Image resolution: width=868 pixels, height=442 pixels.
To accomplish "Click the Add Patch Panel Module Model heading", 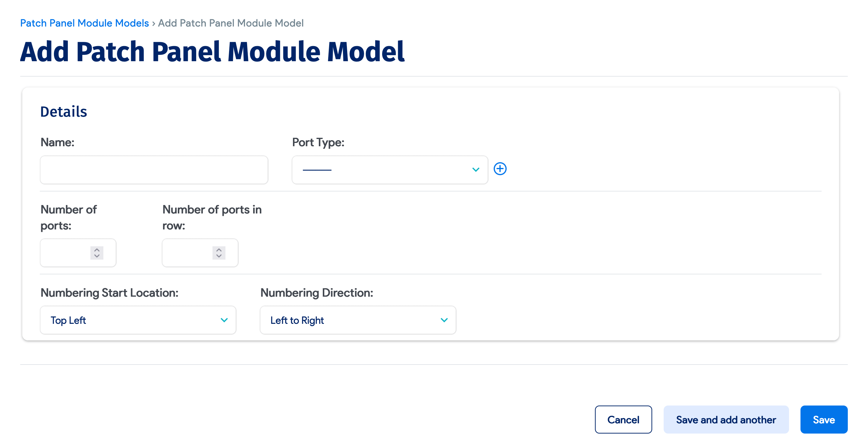I will tap(212, 52).
